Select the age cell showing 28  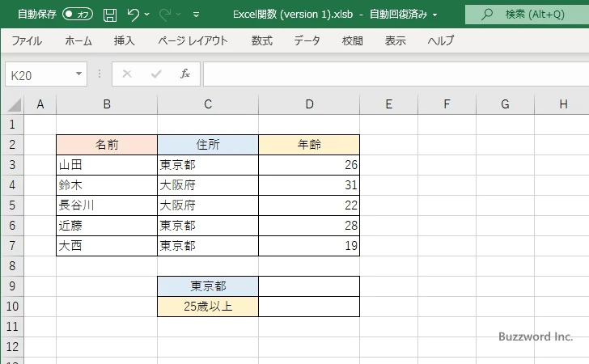(309, 226)
